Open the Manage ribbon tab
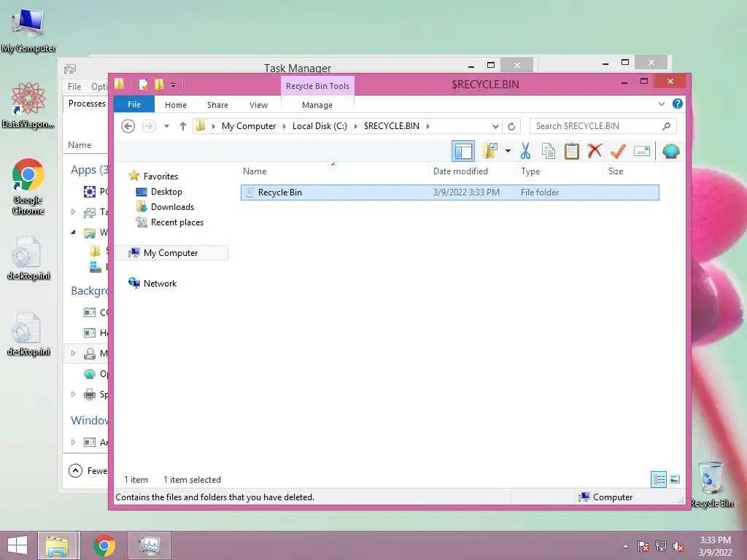The width and height of the screenshot is (747, 560). 317,105
